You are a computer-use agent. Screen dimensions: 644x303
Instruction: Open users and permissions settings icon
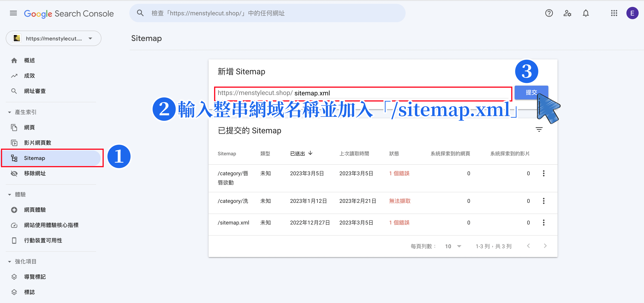(567, 13)
